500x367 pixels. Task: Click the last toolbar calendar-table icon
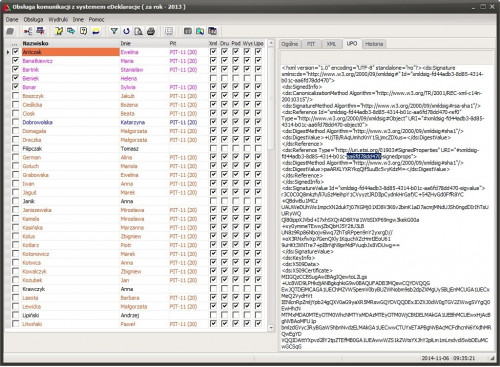coord(212,31)
